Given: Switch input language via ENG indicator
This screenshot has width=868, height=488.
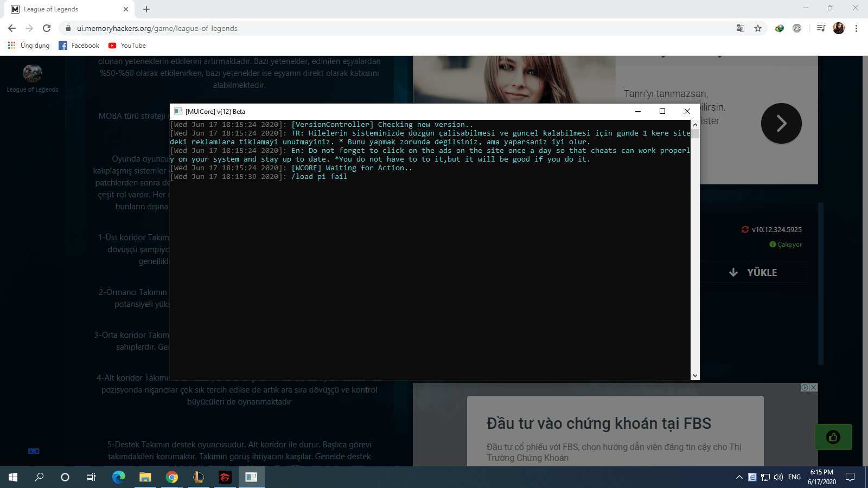Looking at the screenshot, I should click(794, 477).
